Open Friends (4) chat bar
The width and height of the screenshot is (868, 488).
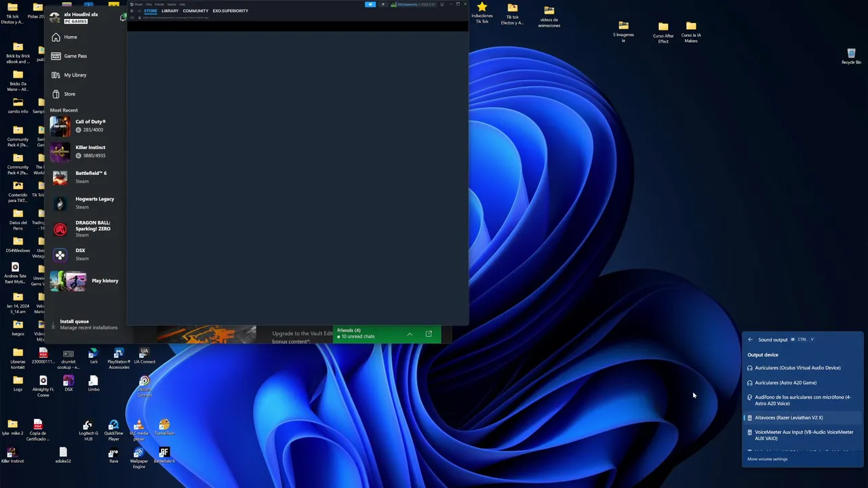click(387, 333)
